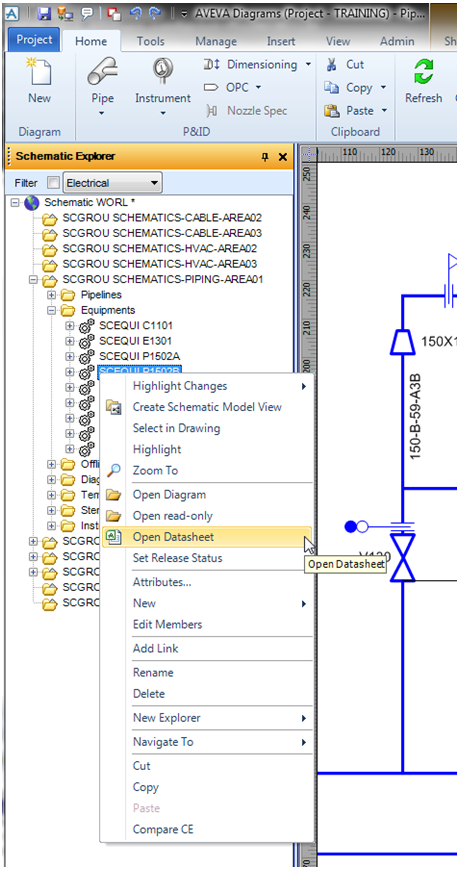Expand the SCEQUI E1301 node
Screen dimensions: 461x869
pos(70,341)
